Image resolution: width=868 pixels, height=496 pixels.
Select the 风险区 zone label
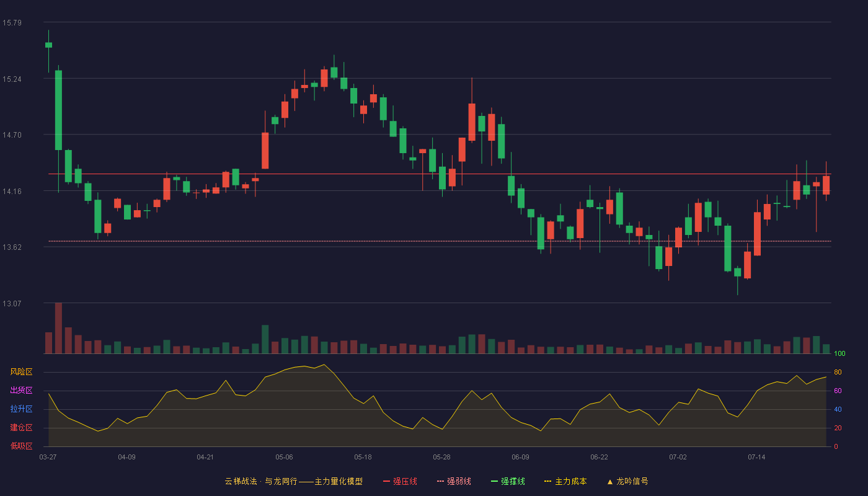pos(21,372)
